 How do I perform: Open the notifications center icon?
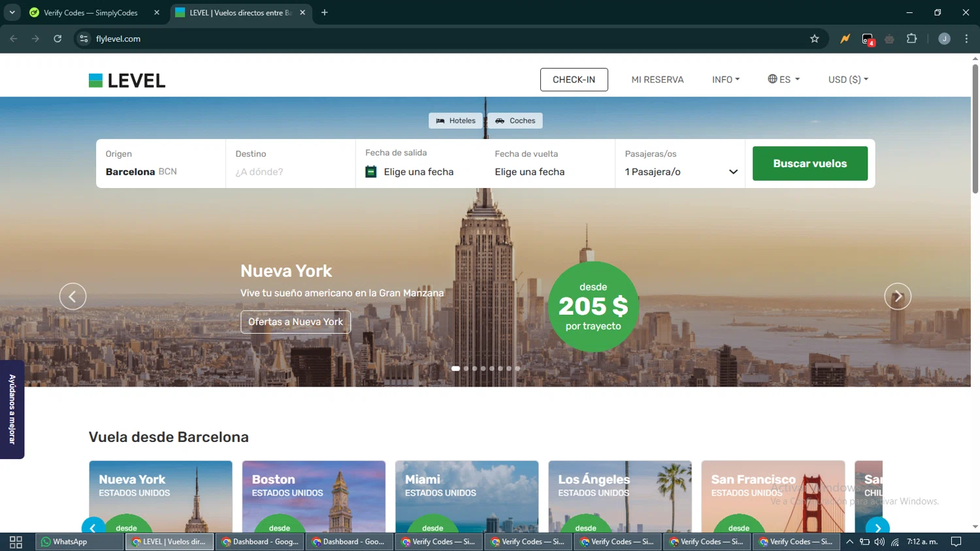[x=956, y=542]
